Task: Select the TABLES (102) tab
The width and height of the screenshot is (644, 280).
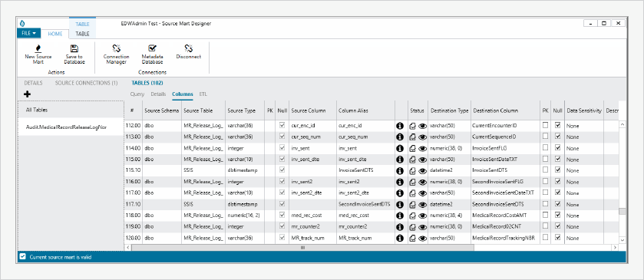Action: [x=147, y=83]
